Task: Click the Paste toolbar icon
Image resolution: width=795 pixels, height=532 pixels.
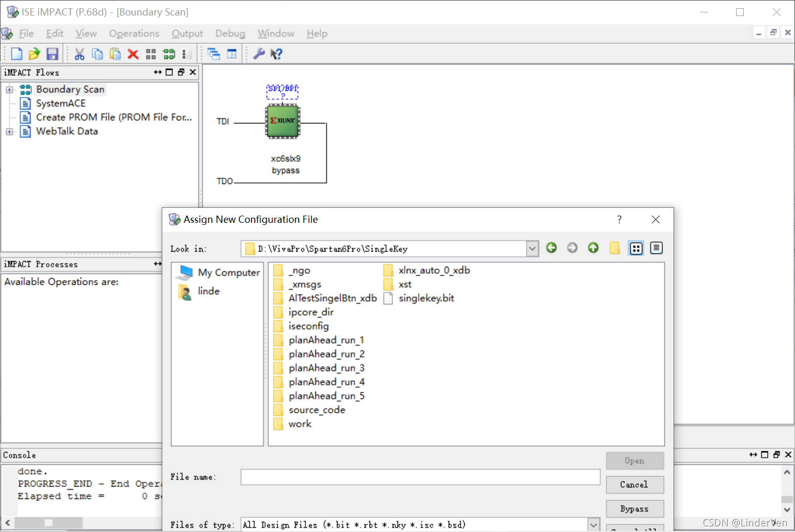Action: click(x=115, y=54)
